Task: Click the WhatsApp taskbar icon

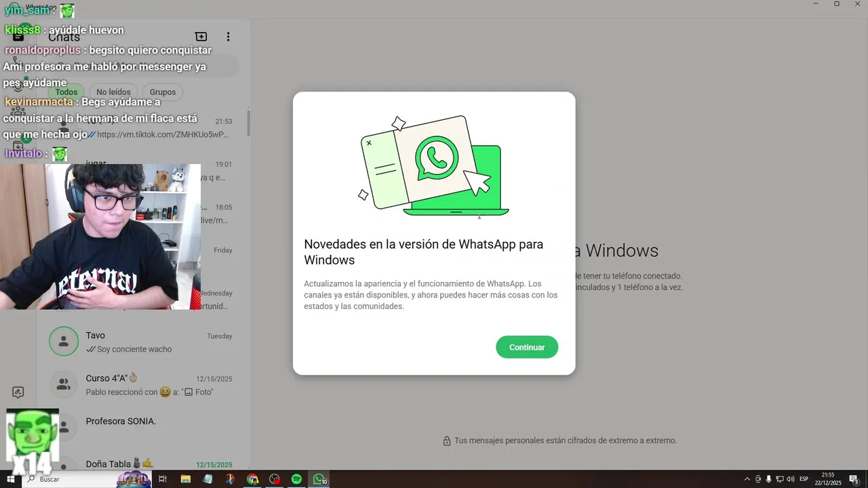Action: 319,479
